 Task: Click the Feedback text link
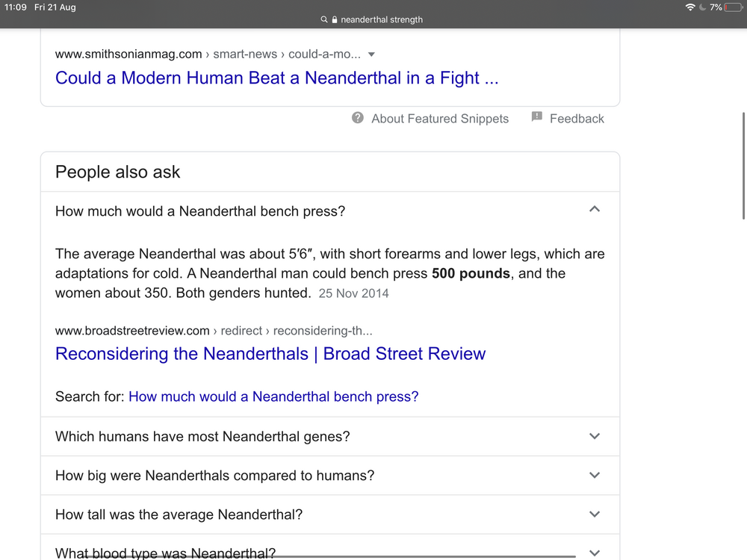(577, 118)
